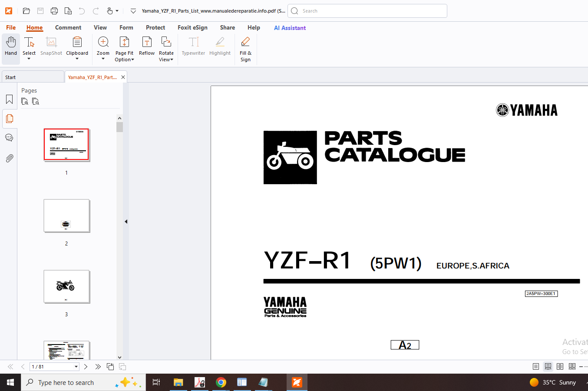Click the Zoom magnifier tool
This screenshot has height=391, width=588.
(103, 48)
